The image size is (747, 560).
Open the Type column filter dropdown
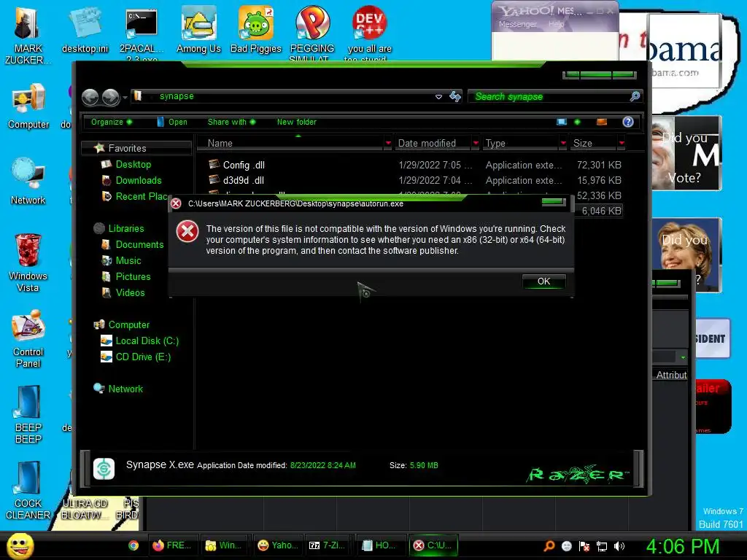[563, 144]
